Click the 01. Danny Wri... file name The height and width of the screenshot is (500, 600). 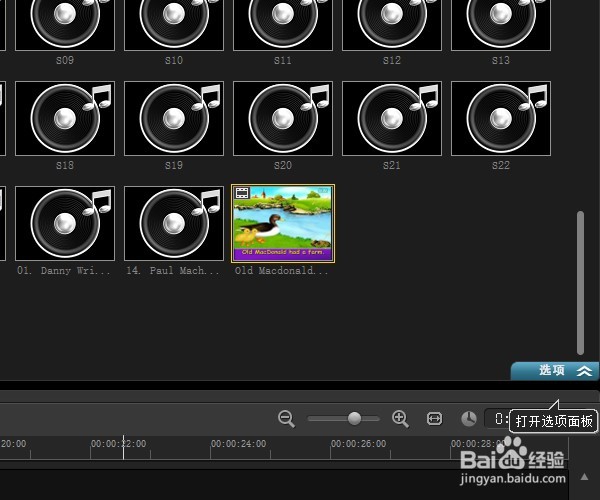pyautogui.click(x=64, y=270)
